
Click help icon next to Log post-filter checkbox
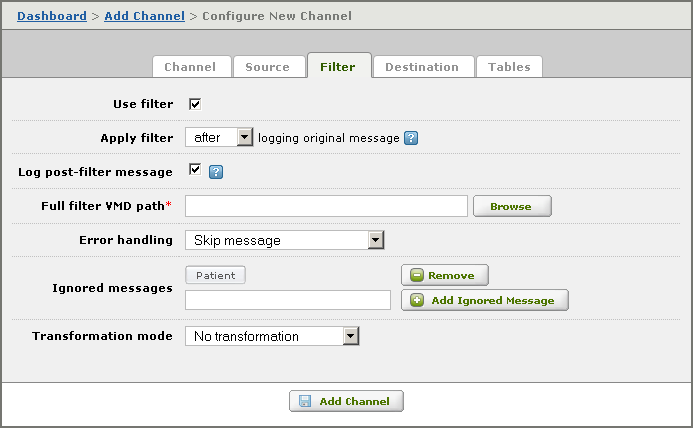[215, 172]
